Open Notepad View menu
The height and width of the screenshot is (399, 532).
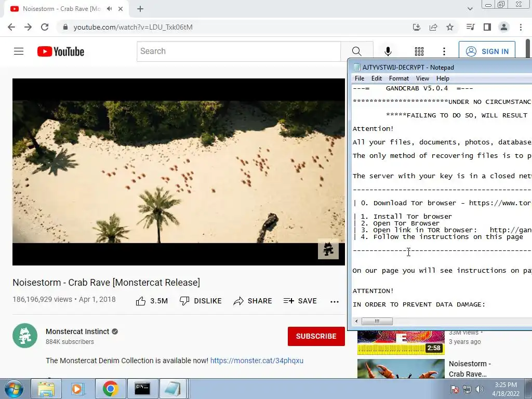click(422, 78)
